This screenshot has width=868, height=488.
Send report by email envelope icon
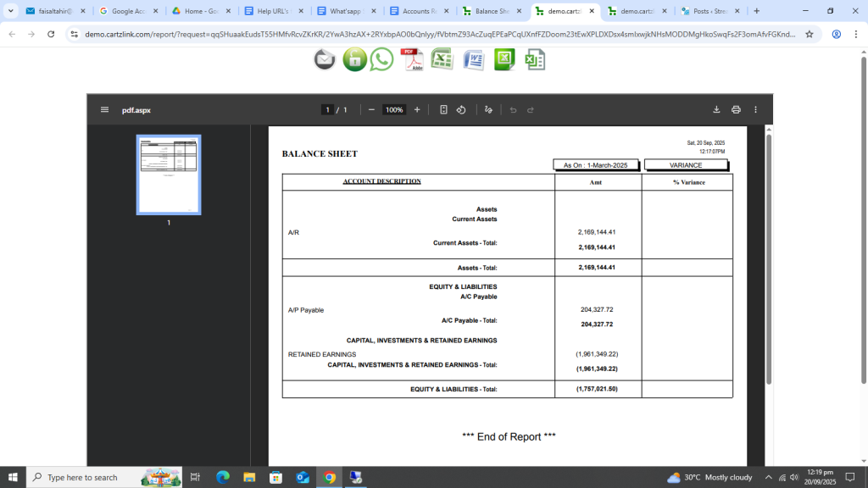coord(325,59)
